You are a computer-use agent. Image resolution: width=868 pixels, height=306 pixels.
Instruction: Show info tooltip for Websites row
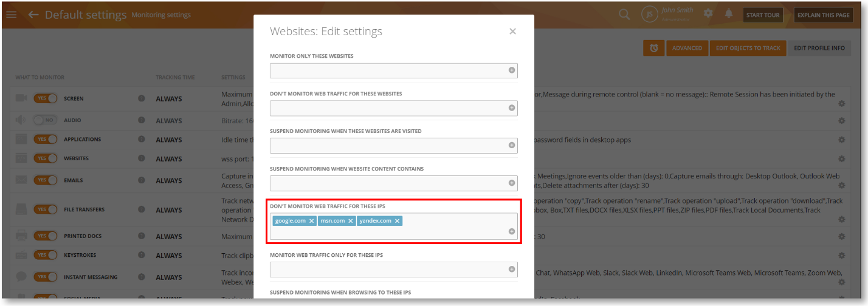coord(142,158)
